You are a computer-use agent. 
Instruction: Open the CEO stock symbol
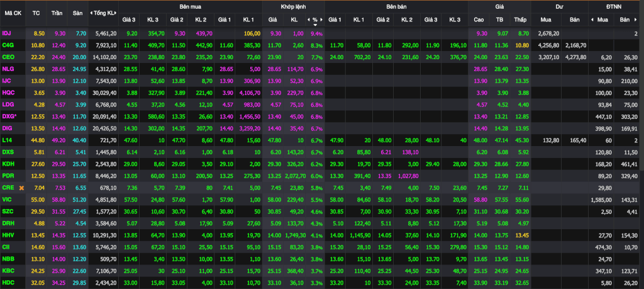[x=8, y=57]
